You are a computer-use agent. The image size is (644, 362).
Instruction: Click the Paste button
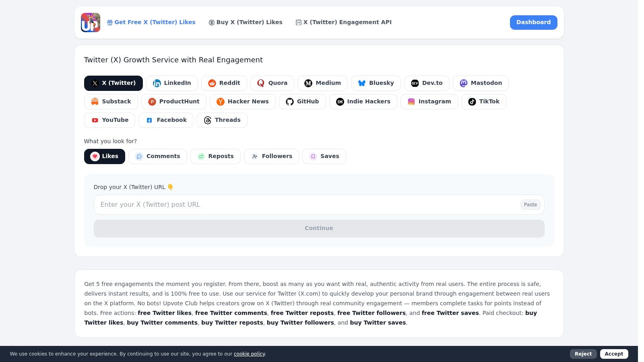click(530, 205)
